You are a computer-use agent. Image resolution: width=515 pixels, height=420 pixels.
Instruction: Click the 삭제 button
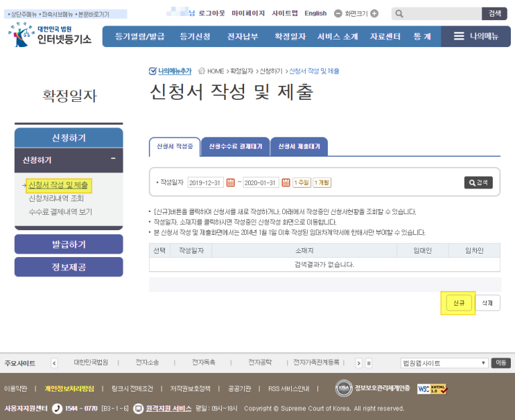pyautogui.click(x=487, y=303)
